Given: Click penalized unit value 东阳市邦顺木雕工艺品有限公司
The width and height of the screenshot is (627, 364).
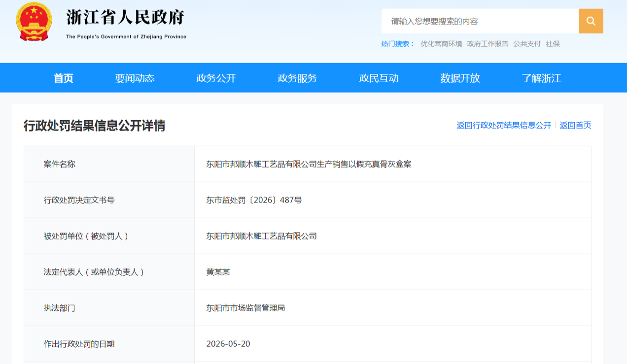Looking at the screenshot, I should click(262, 236).
